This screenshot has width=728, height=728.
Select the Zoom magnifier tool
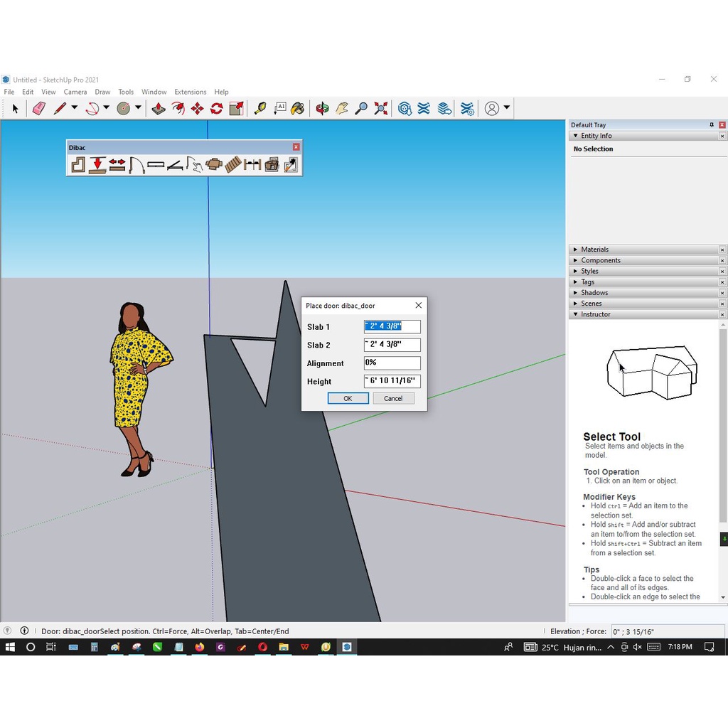pyautogui.click(x=361, y=109)
